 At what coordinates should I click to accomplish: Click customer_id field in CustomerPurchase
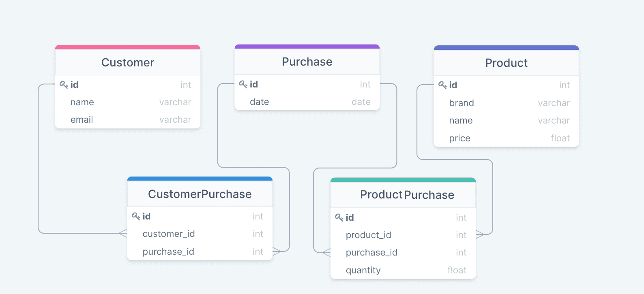tap(200, 234)
